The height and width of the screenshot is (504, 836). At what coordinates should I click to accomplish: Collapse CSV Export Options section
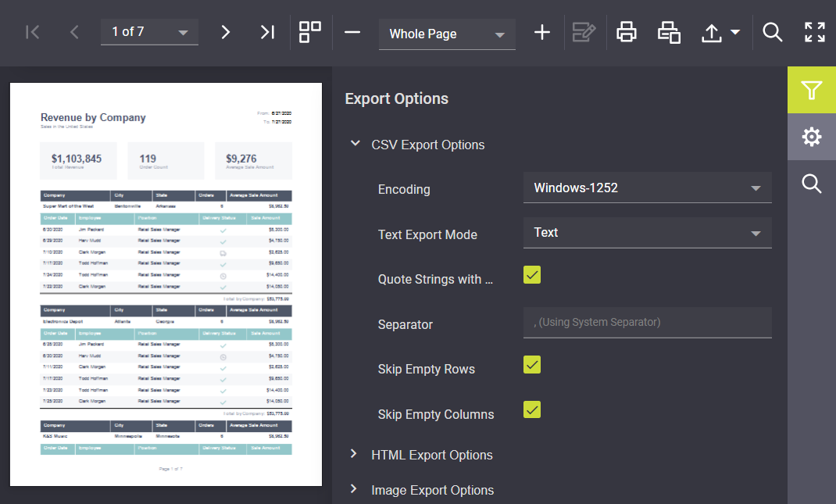[x=355, y=144]
